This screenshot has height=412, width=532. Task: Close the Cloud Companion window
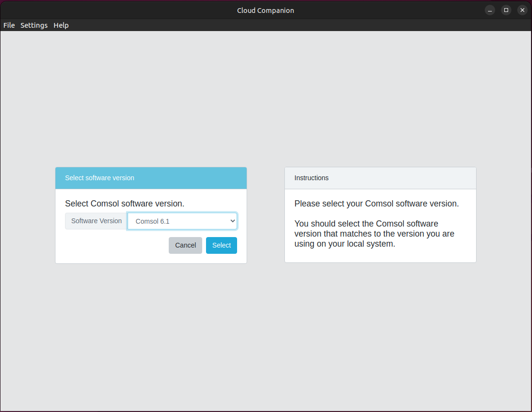[x=522, y=10]
